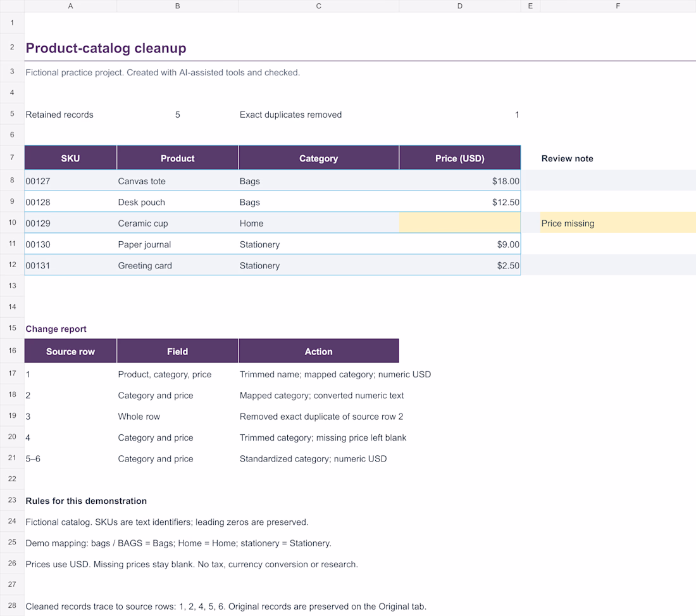
Task: Select SKU cell 00130
Action: [x=71, y=244]
